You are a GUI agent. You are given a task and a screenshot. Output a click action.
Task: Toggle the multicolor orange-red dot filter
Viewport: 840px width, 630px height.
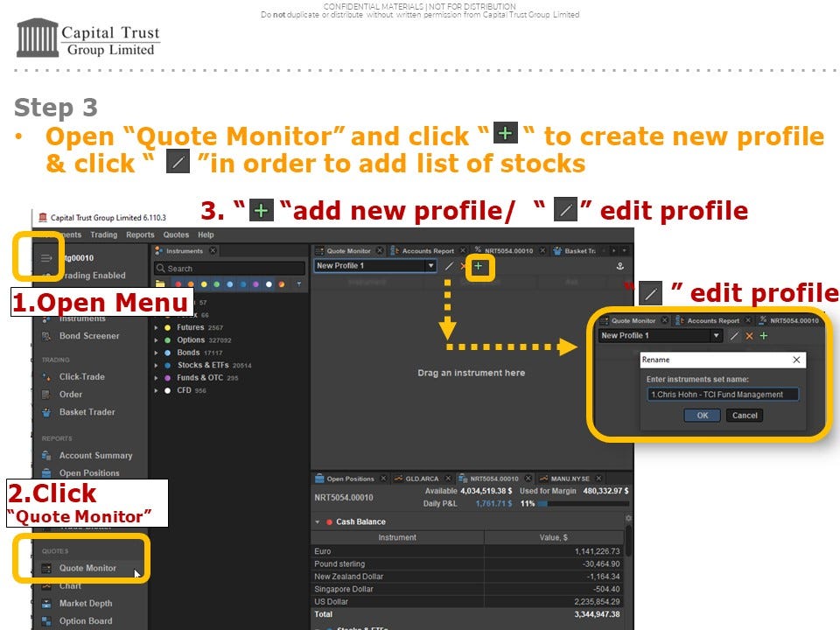pyautogui.click(x=282, y=284)
